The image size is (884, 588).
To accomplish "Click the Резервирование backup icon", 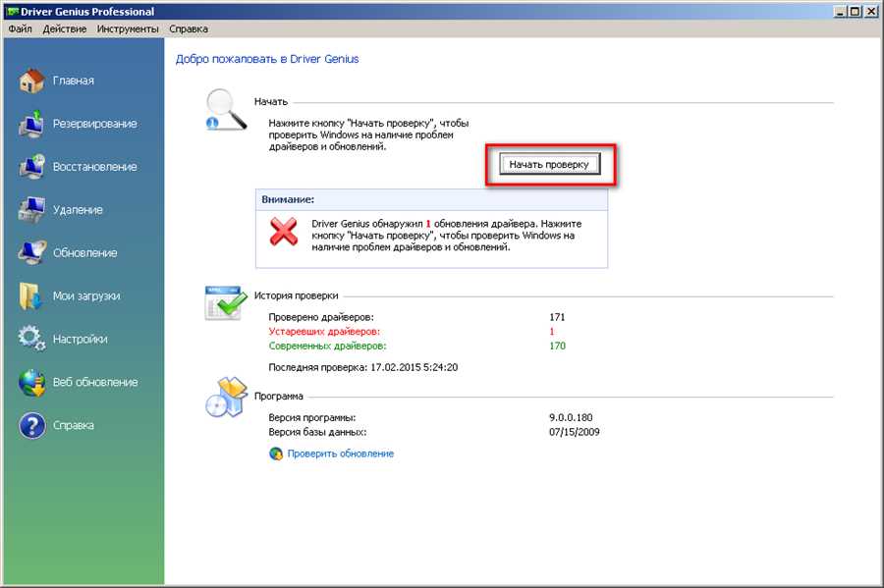I will coord(31,124).
